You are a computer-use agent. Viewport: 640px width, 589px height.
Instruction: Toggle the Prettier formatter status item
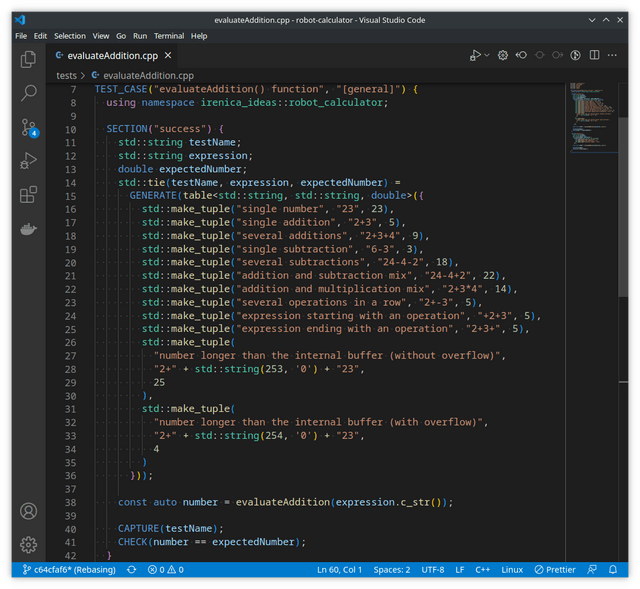point(555,569)
